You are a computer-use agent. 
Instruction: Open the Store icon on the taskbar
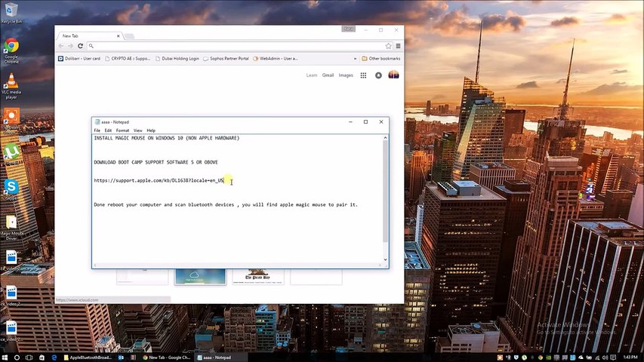click(42, 357)
